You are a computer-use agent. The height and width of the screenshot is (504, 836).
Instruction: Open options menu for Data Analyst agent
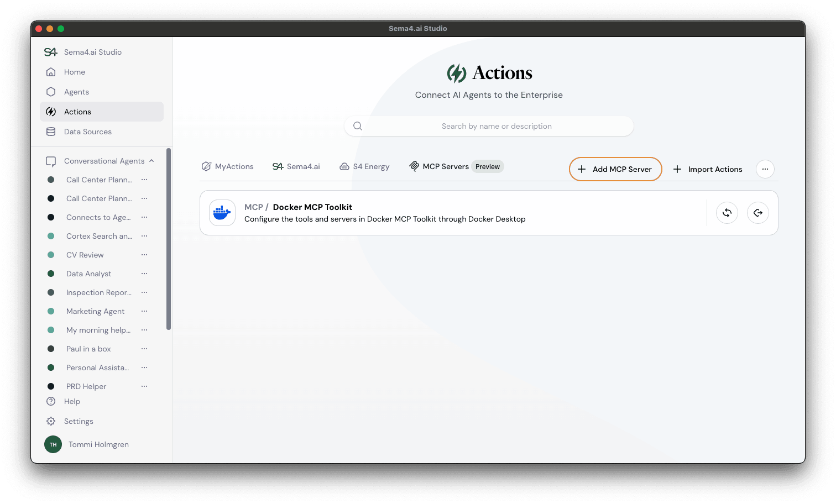click(x=144, y=274)
